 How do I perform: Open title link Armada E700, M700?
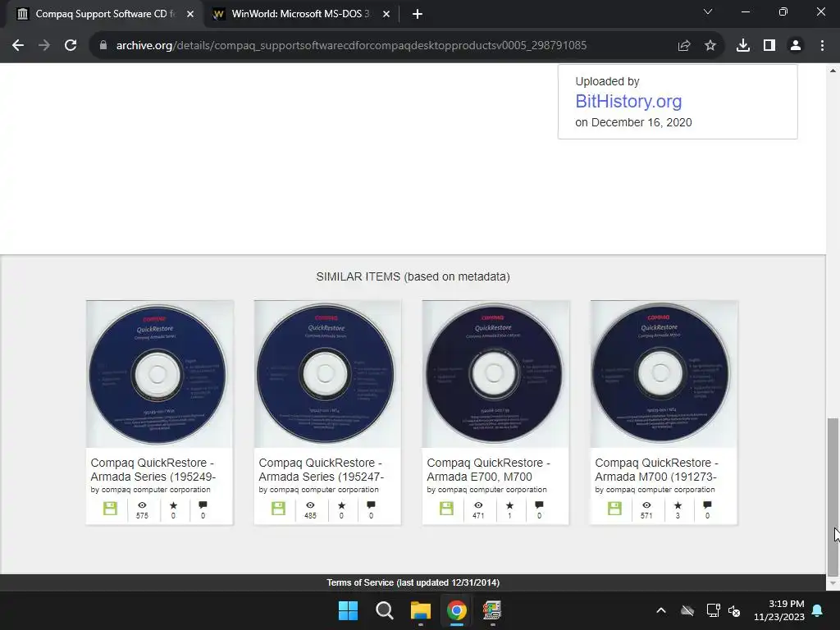click(489, 469)
